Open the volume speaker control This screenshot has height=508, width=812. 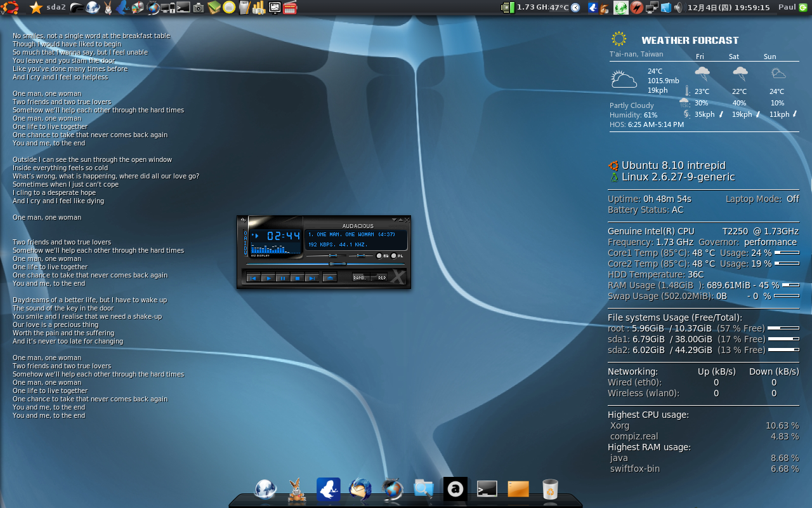(x=679, y=8)
